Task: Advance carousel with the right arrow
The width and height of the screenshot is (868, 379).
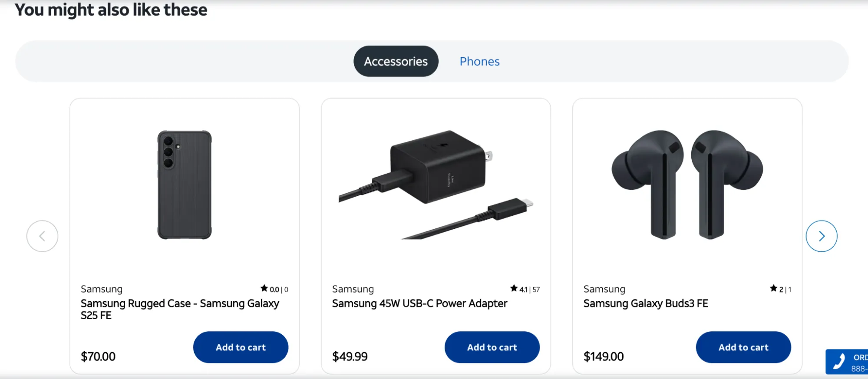Action: coord(821,236)
